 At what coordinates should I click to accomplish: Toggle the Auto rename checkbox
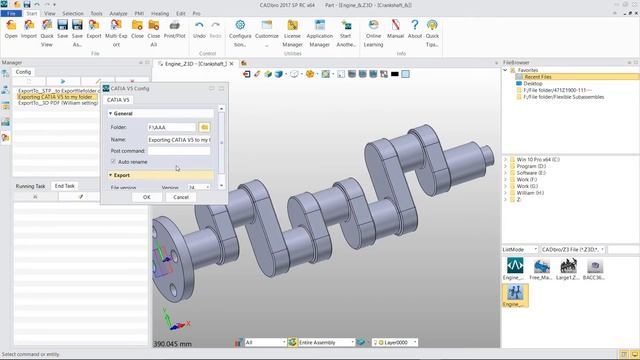pos(113,162)
